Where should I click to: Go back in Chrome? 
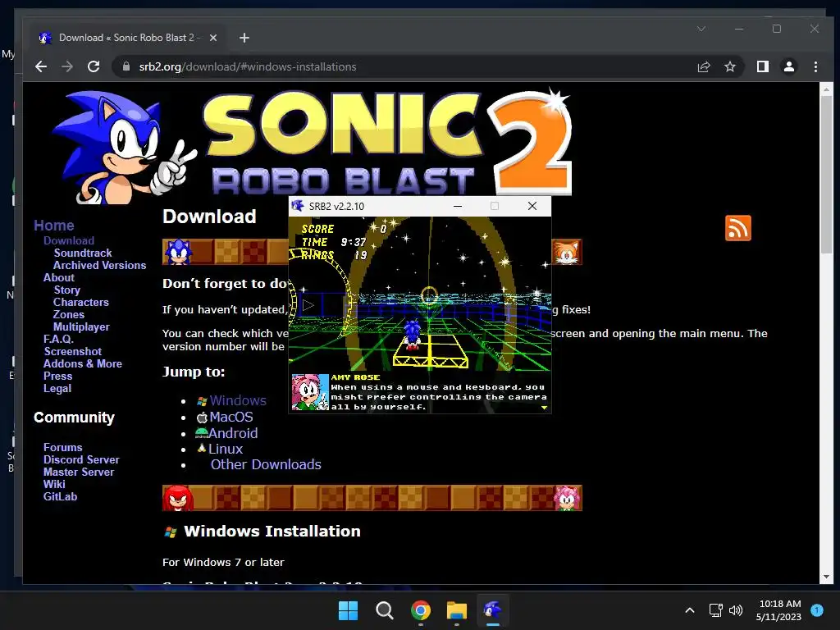(x=41, y=66)
